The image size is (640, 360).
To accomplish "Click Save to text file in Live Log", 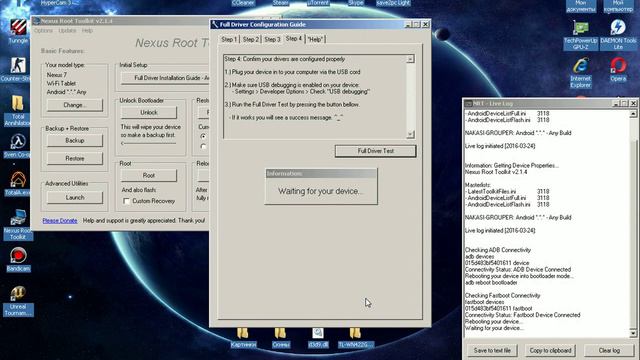I will [492, 350].
